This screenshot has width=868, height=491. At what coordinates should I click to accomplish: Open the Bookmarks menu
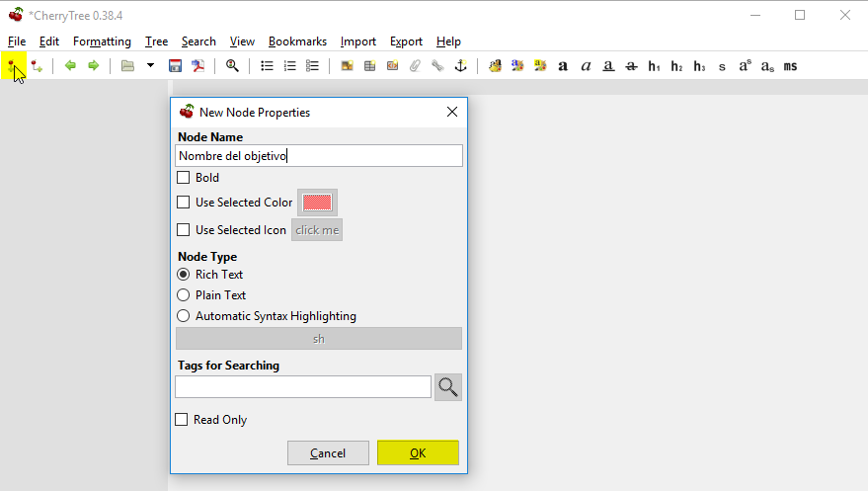(x=297, y=41)
